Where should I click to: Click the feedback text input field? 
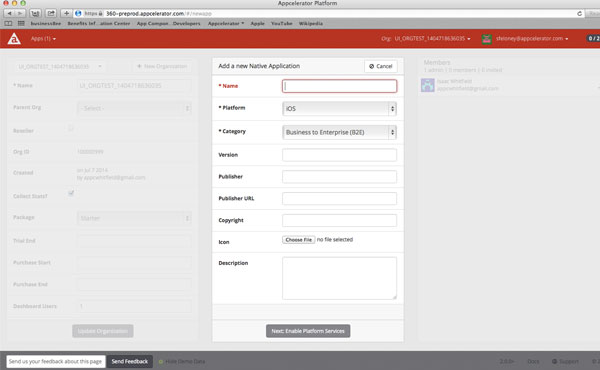point(55,361)
